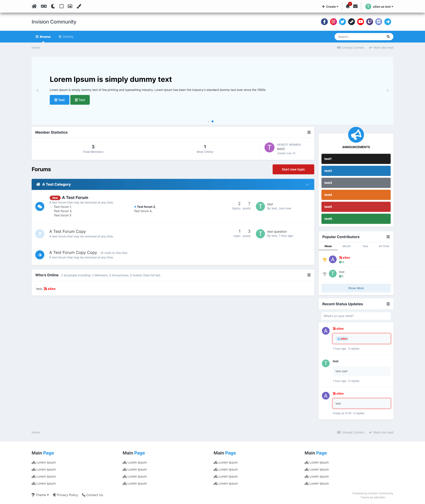Screen dimensions: 425x504
Task: Toggle dark mode with the moon icon
Action: 53,6
